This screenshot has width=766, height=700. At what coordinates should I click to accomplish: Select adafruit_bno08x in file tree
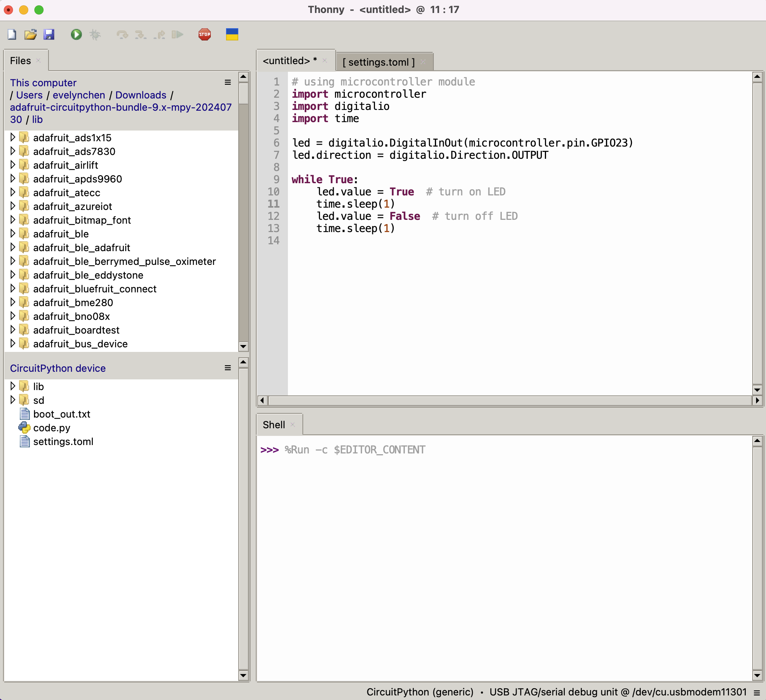coord(71,316)
